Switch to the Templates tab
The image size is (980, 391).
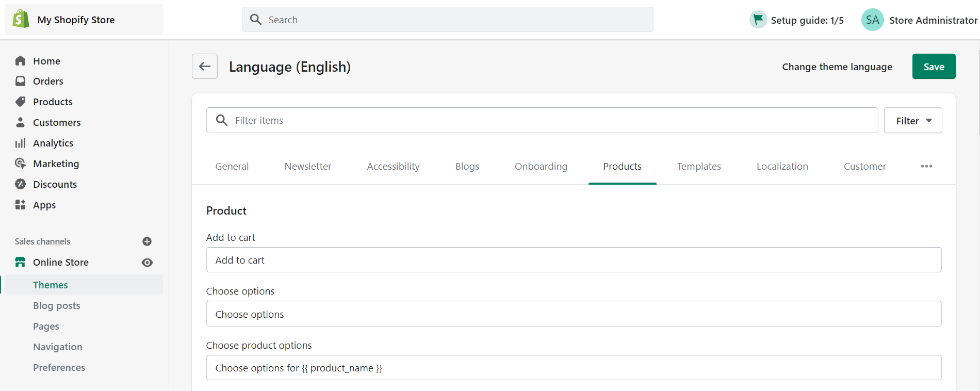click(699, 166)
